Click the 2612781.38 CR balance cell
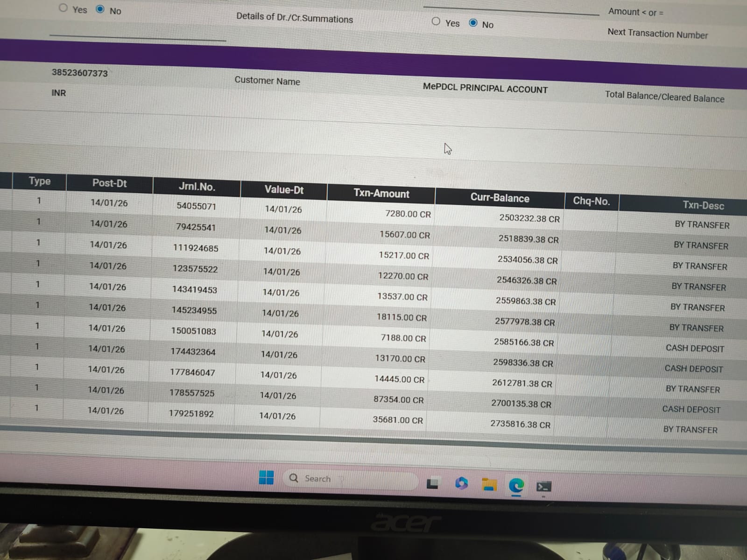 click(x=522, y=383)
